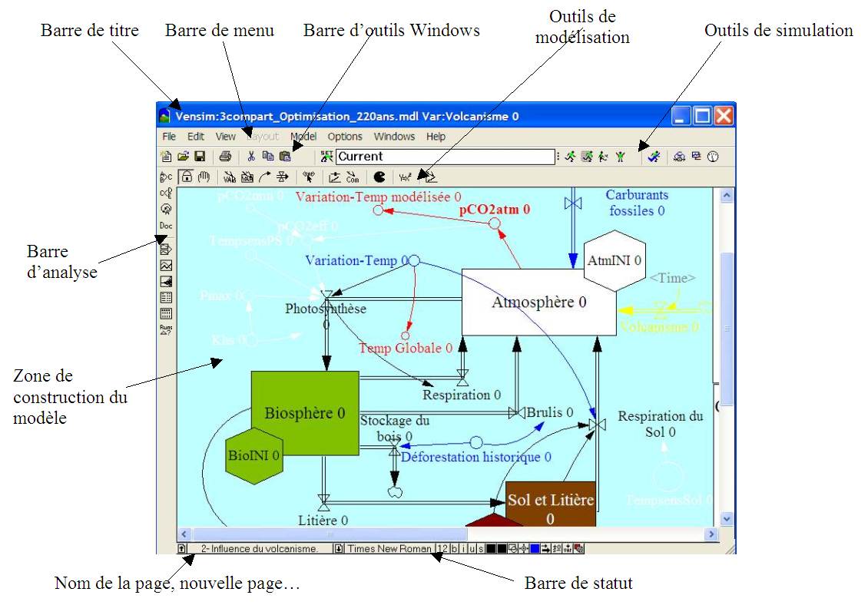Click the Save file icon in toolbar
The height and width of the screenshot is (605, 868).
tap(200, 157)
